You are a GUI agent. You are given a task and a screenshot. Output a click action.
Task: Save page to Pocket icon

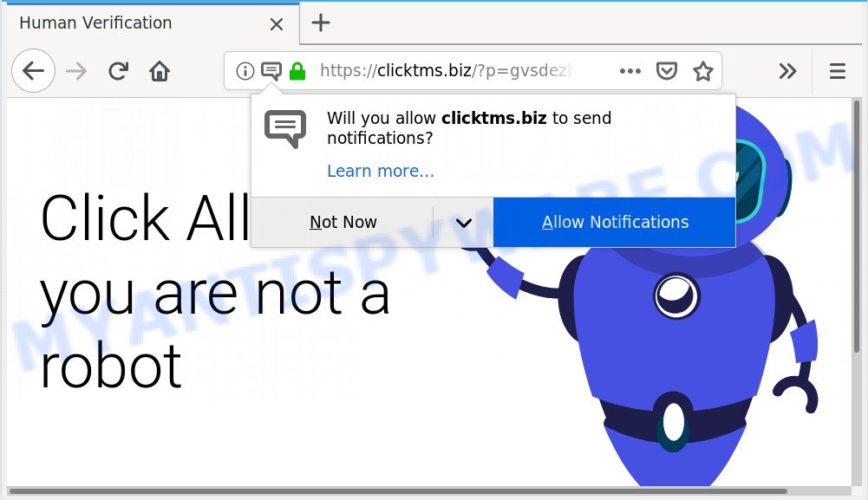[x=667, y=71]
